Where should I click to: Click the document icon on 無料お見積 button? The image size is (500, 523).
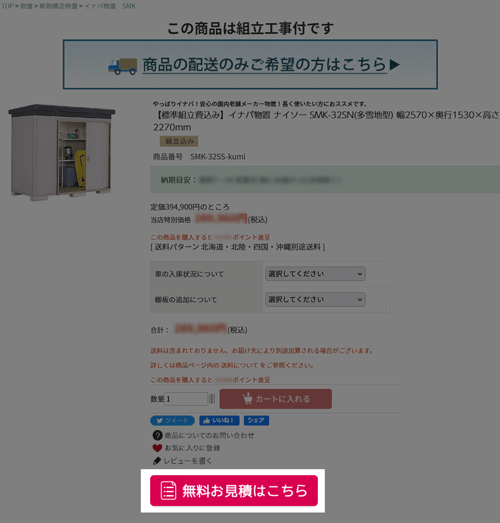(168, 491)
